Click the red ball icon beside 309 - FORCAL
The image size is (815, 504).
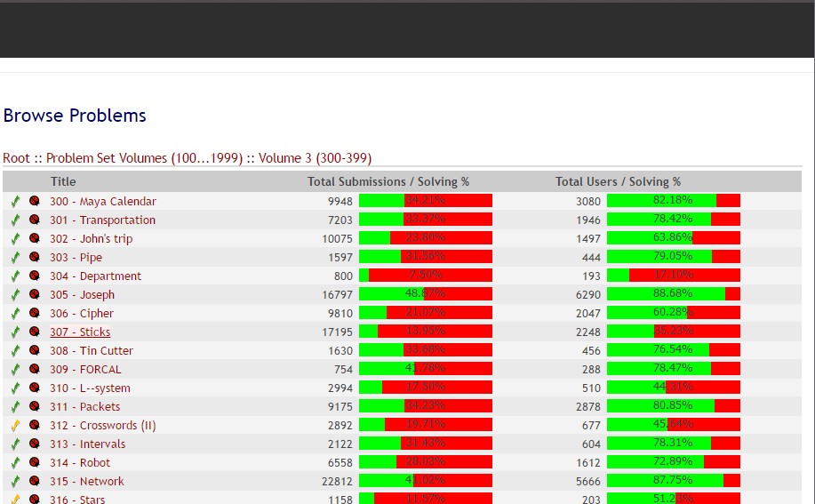point(35,369)
